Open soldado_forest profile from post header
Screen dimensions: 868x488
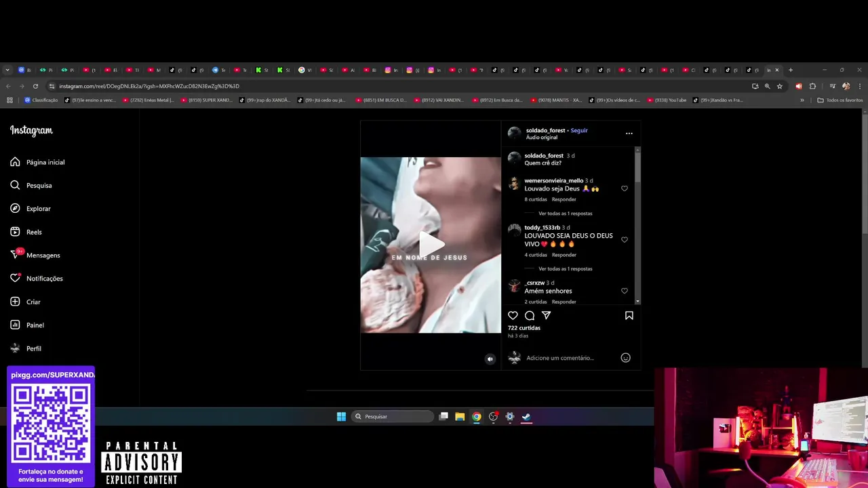(545, 130)
